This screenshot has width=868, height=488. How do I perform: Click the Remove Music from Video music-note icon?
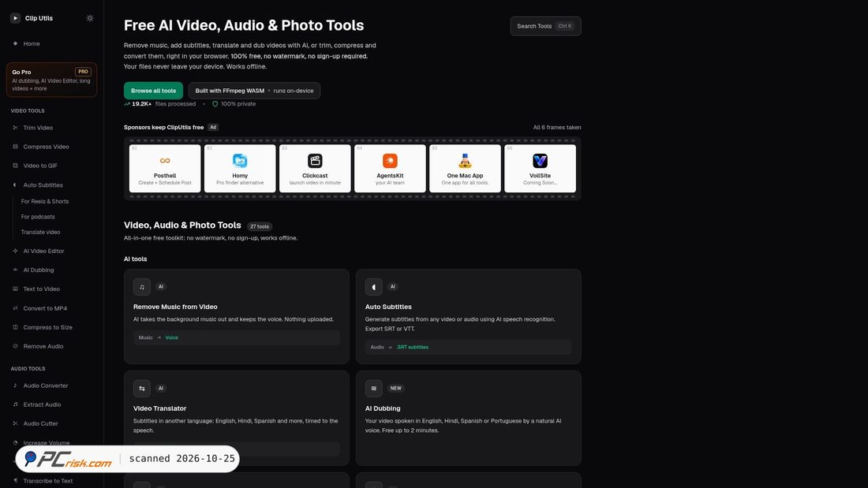coord(142,287)
